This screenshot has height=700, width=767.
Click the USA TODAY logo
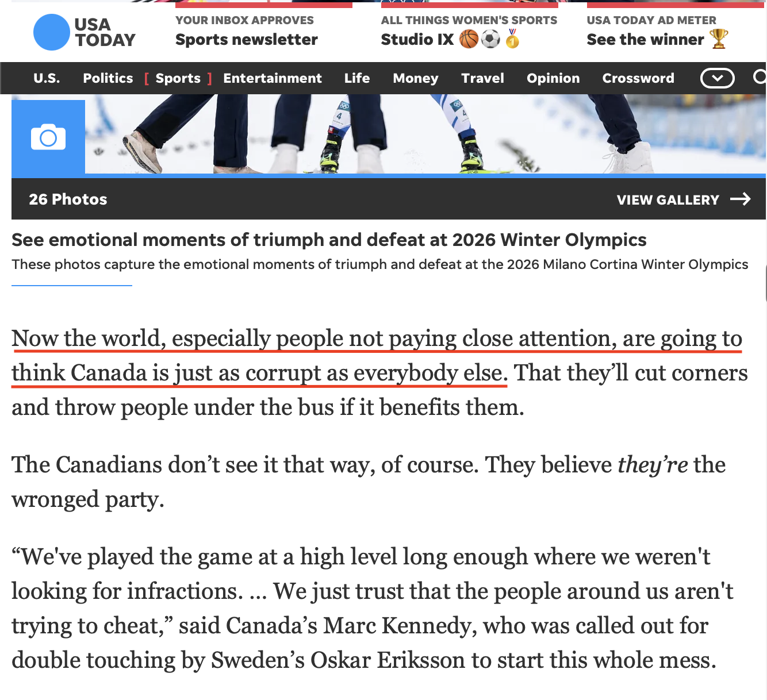[x=85, y=32]
